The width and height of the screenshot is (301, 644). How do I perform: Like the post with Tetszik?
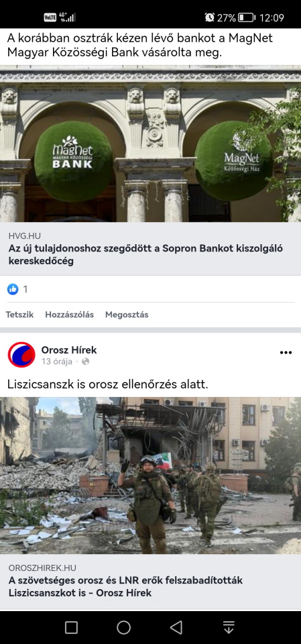pyautogui.click(x=19, y=315)
